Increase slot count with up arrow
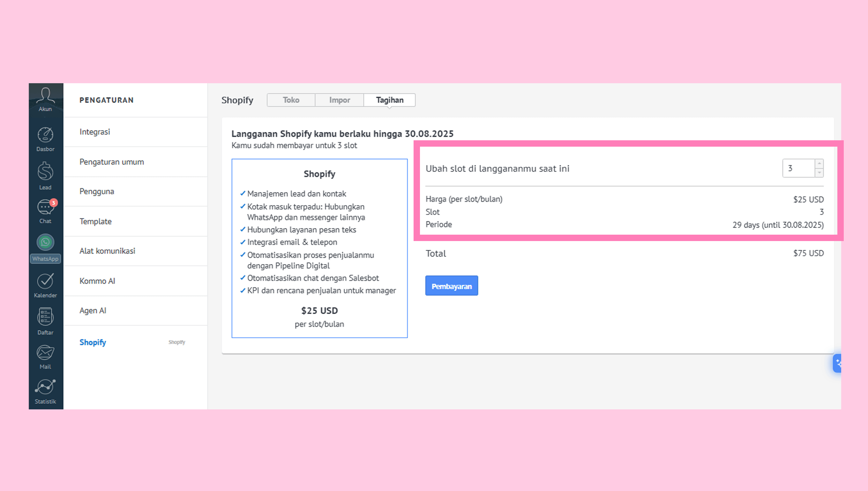 [x=819, y=164]
